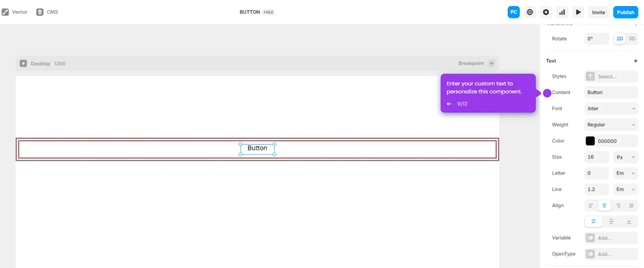Open the Font dropdown set to Inter

click(x=611, y=109)
